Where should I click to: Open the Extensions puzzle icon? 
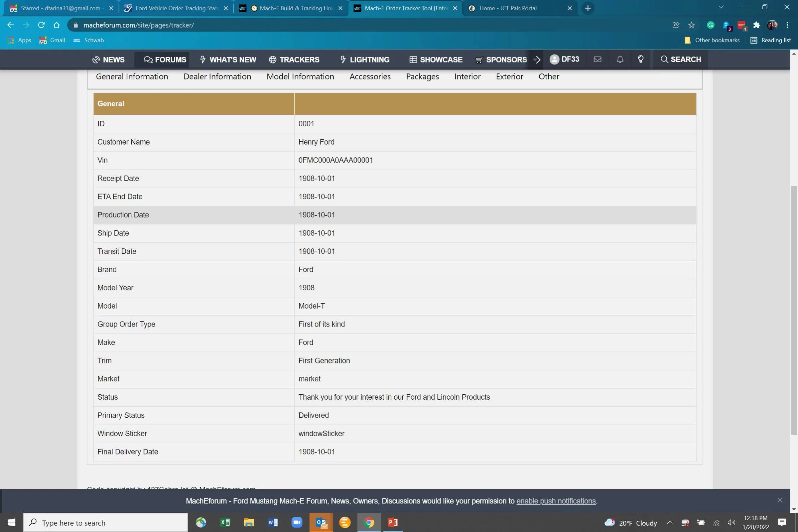[757, 25]
